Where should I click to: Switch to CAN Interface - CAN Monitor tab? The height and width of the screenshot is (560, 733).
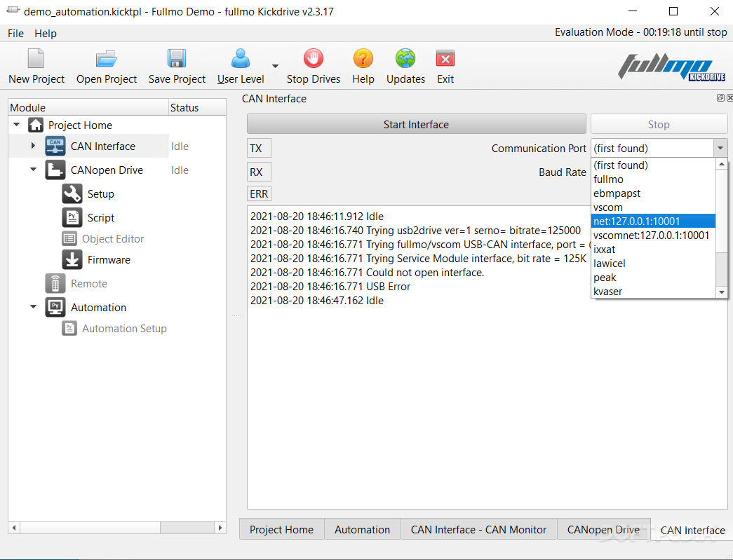[478, 529]
